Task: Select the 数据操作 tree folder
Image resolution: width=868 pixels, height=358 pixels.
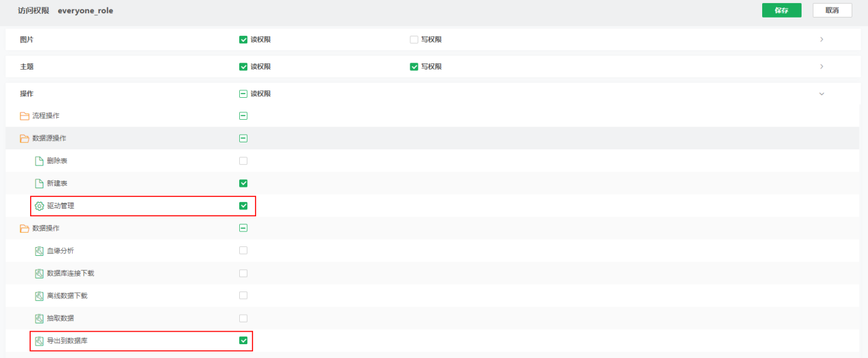Action: [x=46, y=228]
